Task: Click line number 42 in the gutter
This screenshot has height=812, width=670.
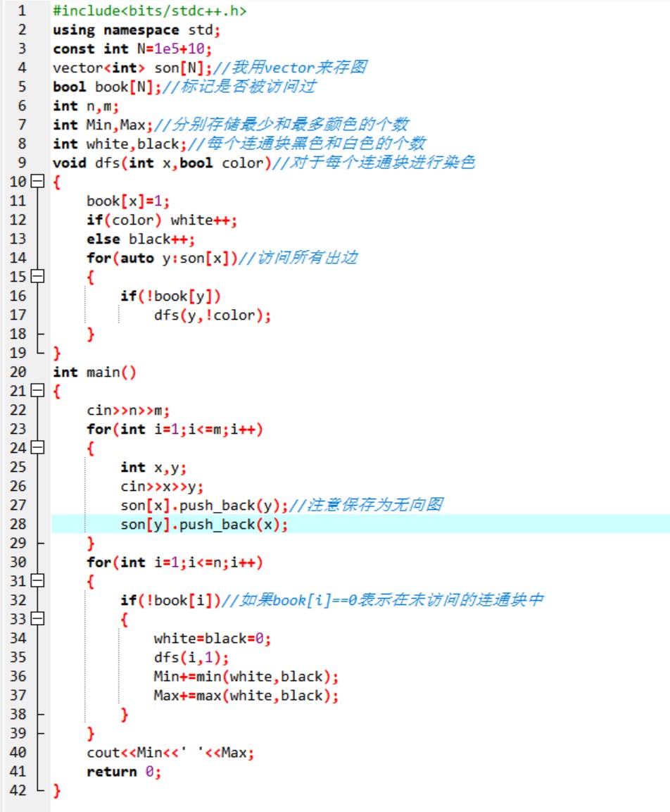Action: [x=18, y=791]
